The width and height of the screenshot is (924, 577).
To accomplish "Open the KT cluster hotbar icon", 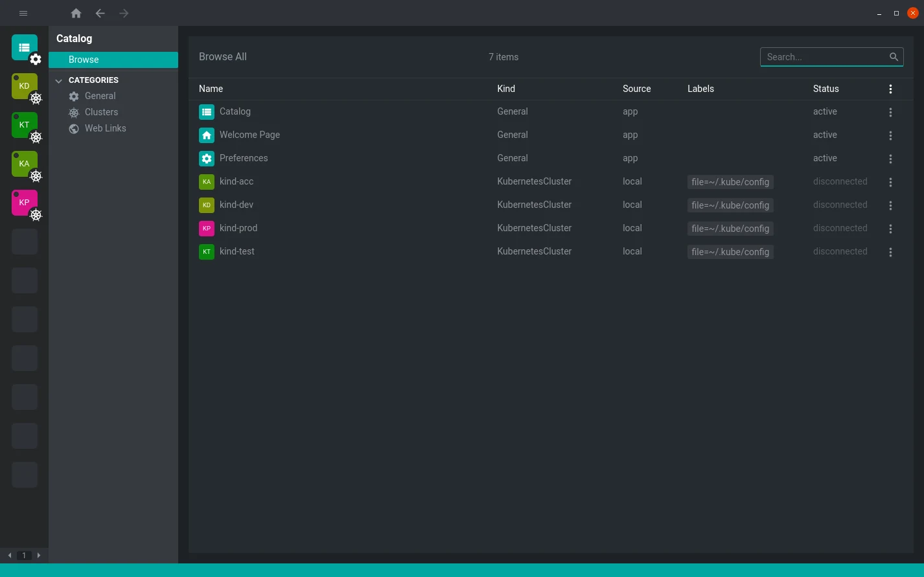I will pyautogui.click(x=25, y=125).
